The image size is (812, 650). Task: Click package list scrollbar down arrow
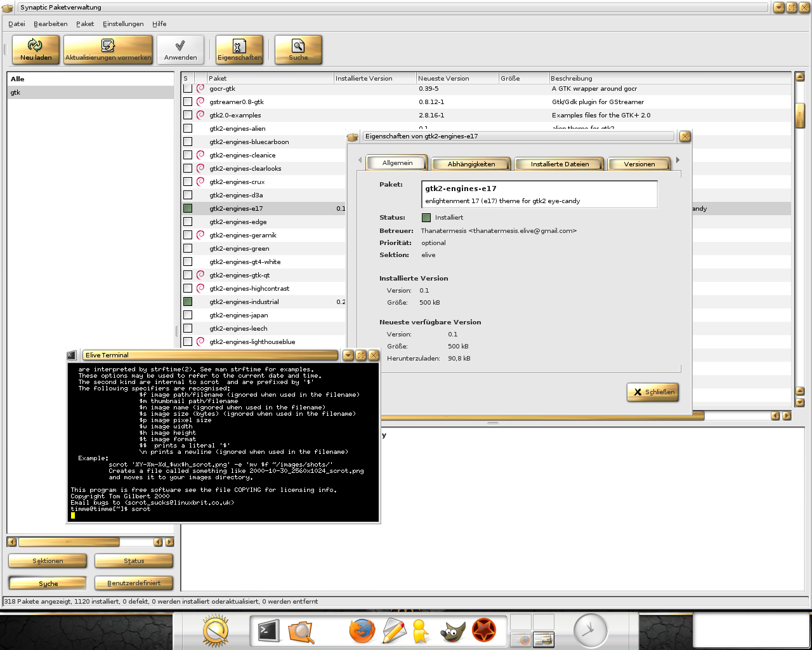(800, 402)
